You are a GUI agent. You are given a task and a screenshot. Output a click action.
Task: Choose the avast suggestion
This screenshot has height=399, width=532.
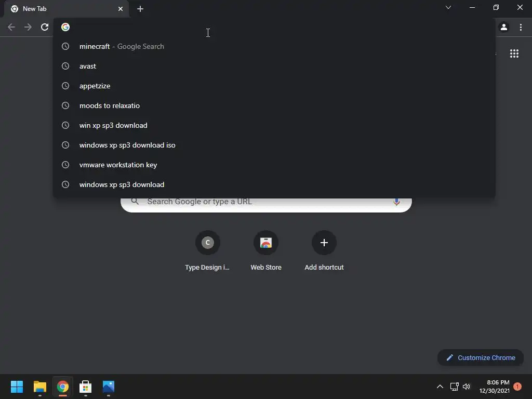pyautogui.click(x=274, y=66)
